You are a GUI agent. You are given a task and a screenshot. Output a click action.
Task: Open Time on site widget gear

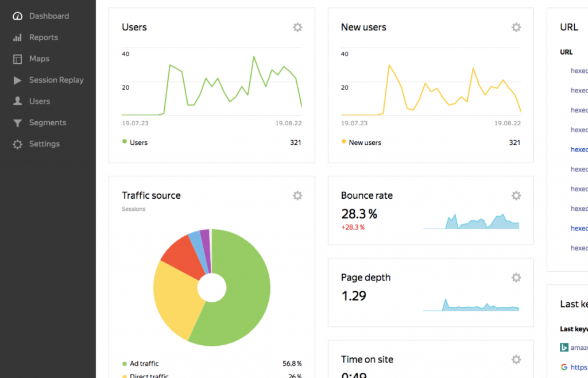(516, 360)
